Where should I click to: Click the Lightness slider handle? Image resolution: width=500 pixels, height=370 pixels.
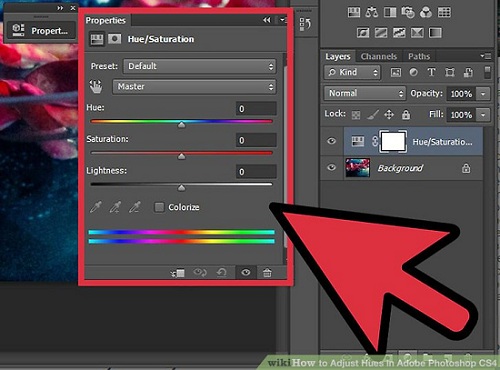(x=181, y=188)
